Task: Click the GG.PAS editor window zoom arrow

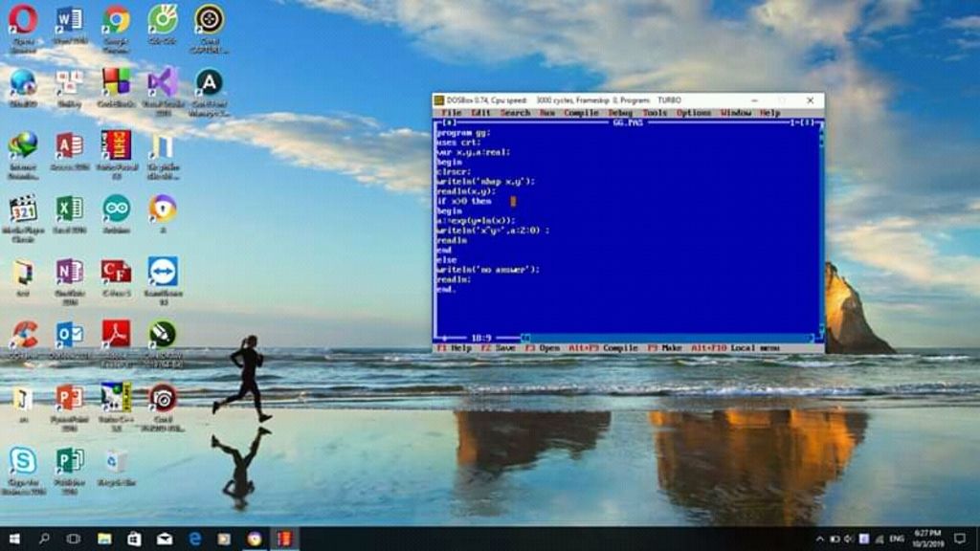Action: tap(810, 122)
